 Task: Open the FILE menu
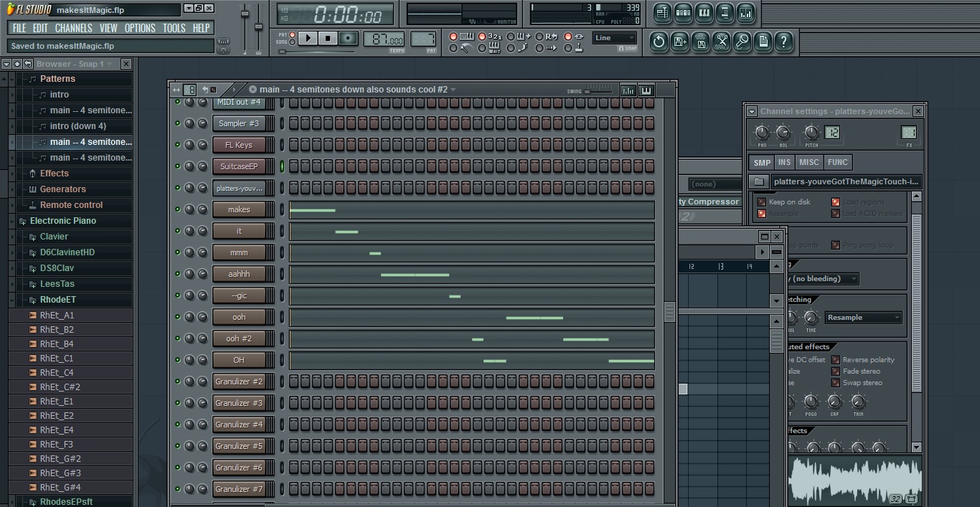19,28
